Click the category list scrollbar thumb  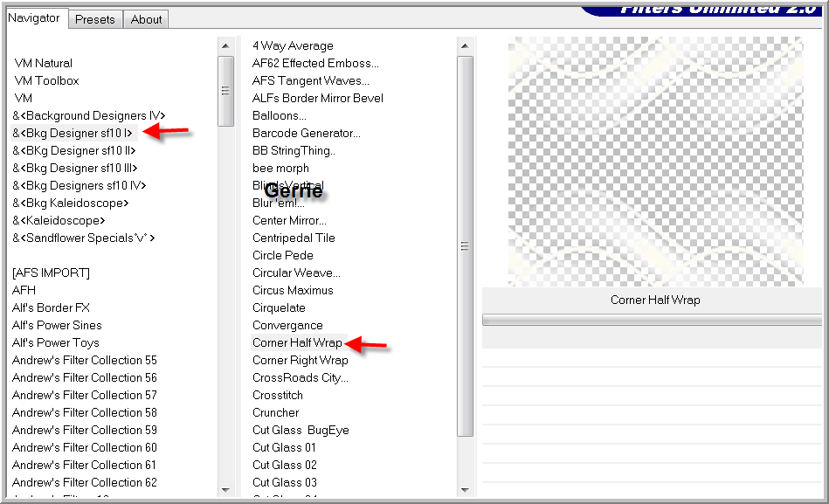coord(225,91)
